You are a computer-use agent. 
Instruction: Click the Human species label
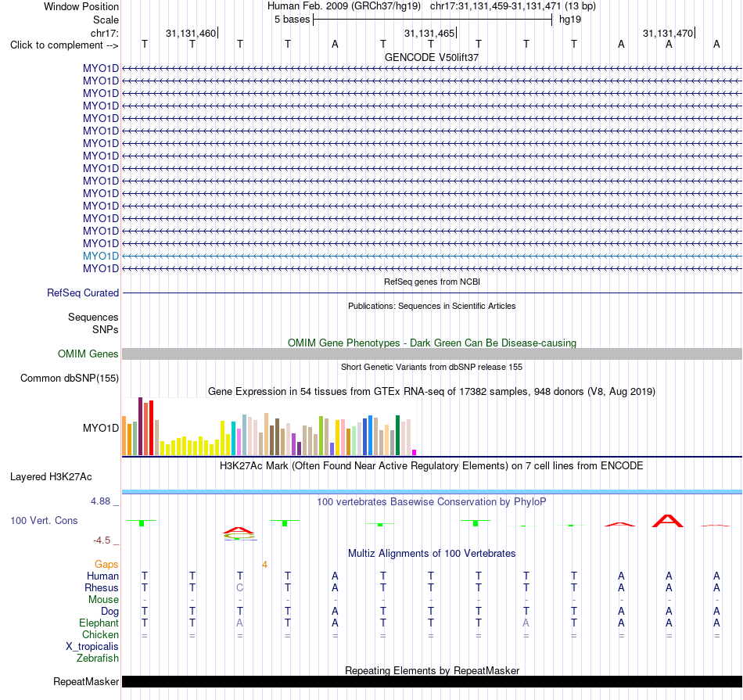102,576
